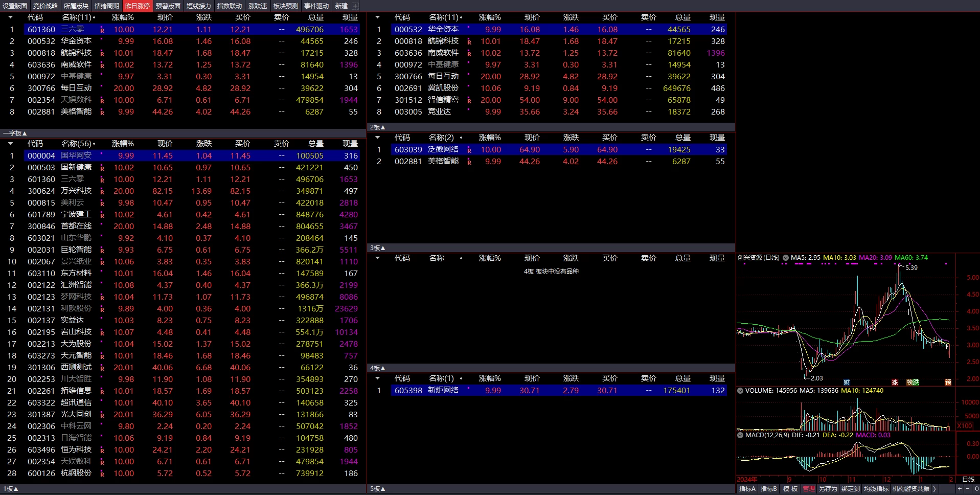
Task: Click the R icon in the 泛微网络 row
Action: 469,150
